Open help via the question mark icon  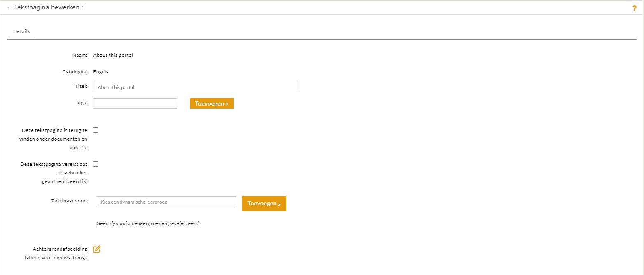point(634,8)
